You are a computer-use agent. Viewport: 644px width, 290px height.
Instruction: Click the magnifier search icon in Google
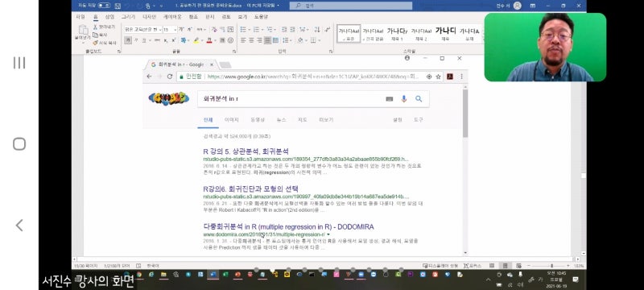(x=419, y=98)
